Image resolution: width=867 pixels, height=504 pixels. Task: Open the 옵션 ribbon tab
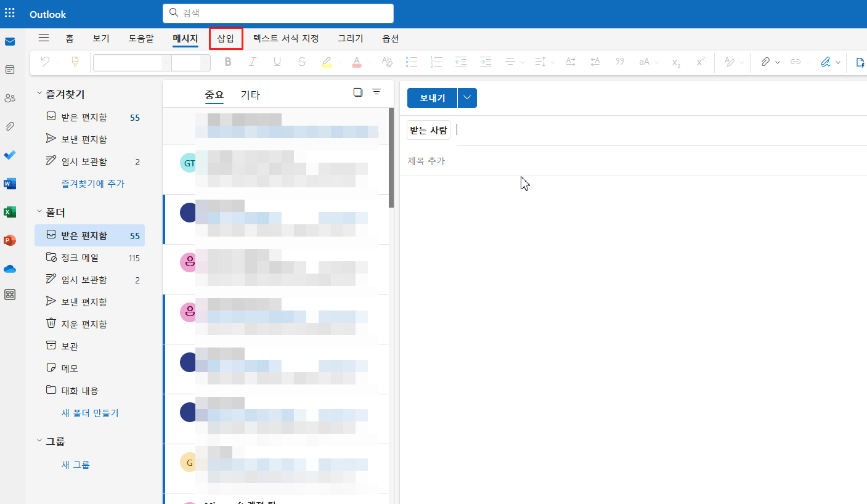tap(391, 38)
